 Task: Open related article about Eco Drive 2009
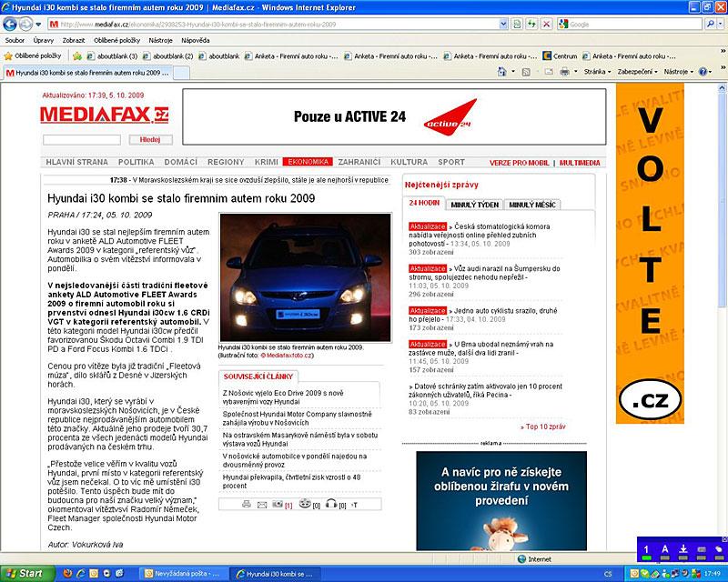coord(283,397)
